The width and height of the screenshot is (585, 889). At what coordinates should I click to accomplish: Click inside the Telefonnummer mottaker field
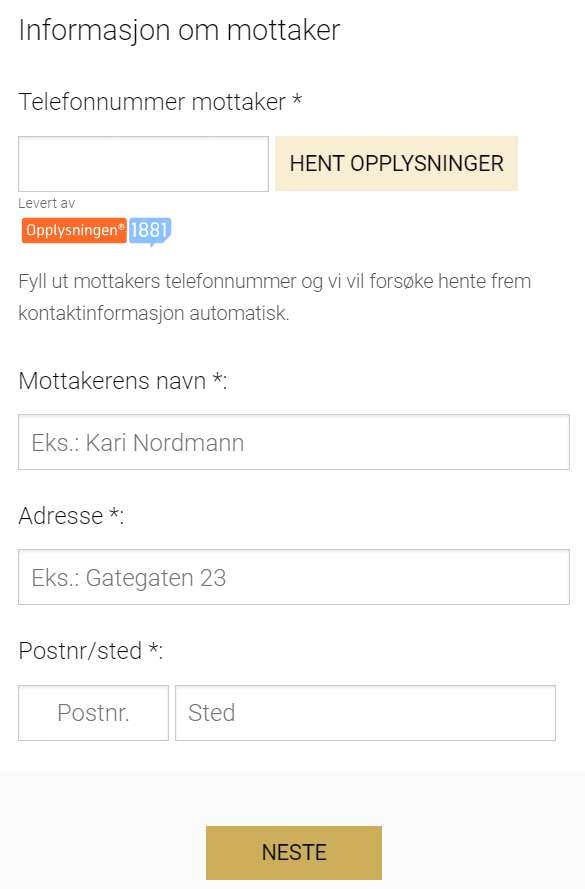(143, 163)
